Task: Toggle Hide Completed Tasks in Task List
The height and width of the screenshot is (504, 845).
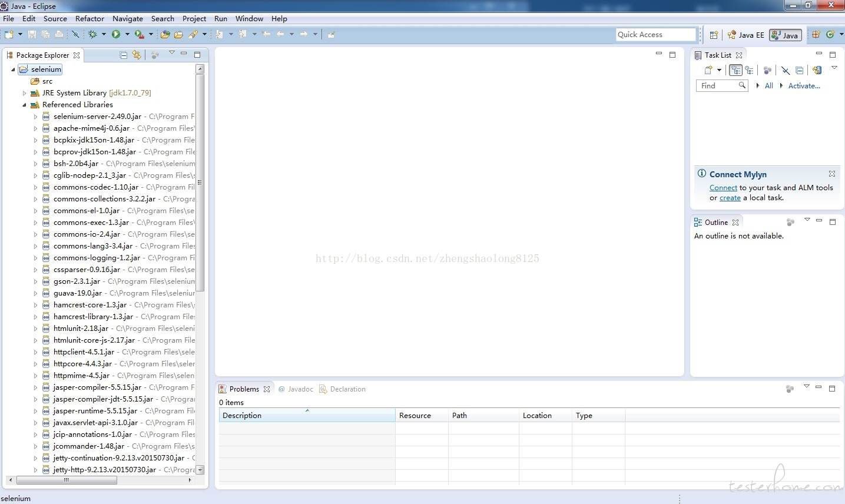Action: tap(786, 70)
